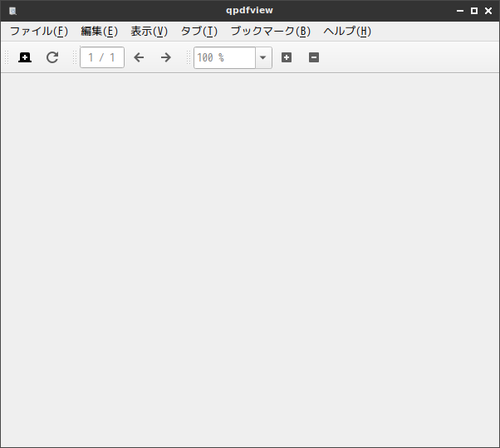Click the page number field 1 / 1
500x448 pixels.
click(x=102, y=57)
